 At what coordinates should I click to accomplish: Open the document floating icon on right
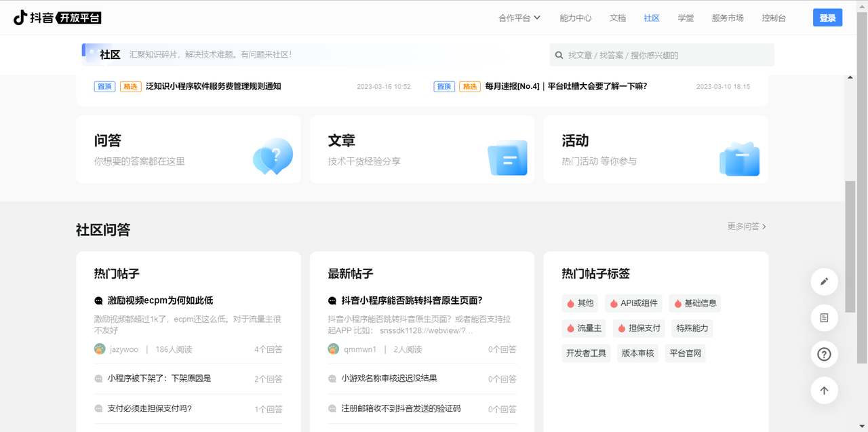pyautogui.click(x=824, y=317)
